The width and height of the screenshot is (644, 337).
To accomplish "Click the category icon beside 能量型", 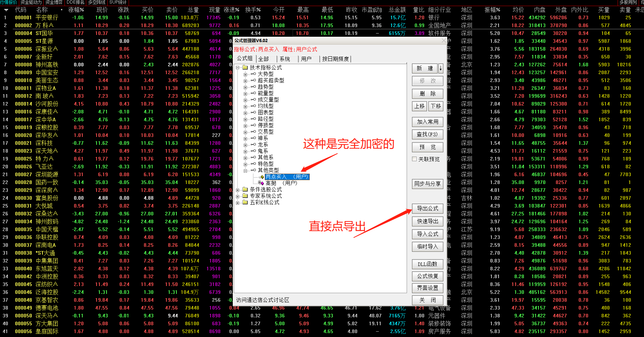I will pyautogui.click(x=253, y=93).
